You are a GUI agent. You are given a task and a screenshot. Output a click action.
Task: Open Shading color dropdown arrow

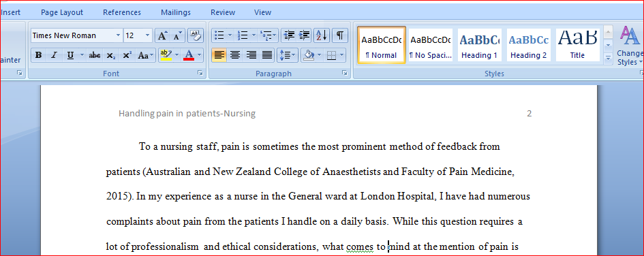click(319, 55)
